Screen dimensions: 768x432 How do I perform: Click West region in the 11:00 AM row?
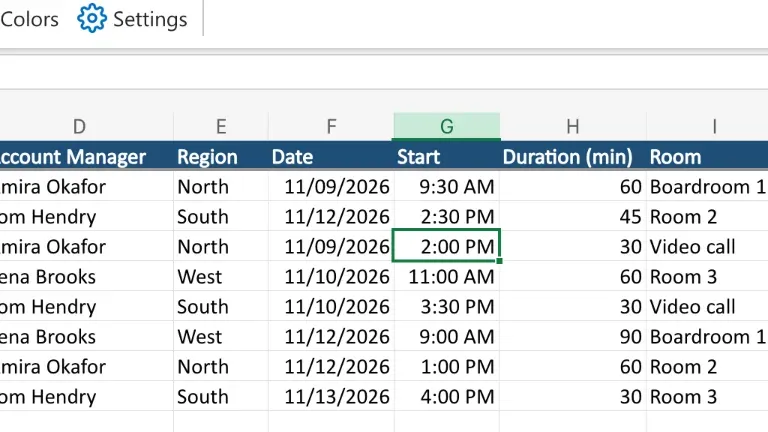coord(221,277)
